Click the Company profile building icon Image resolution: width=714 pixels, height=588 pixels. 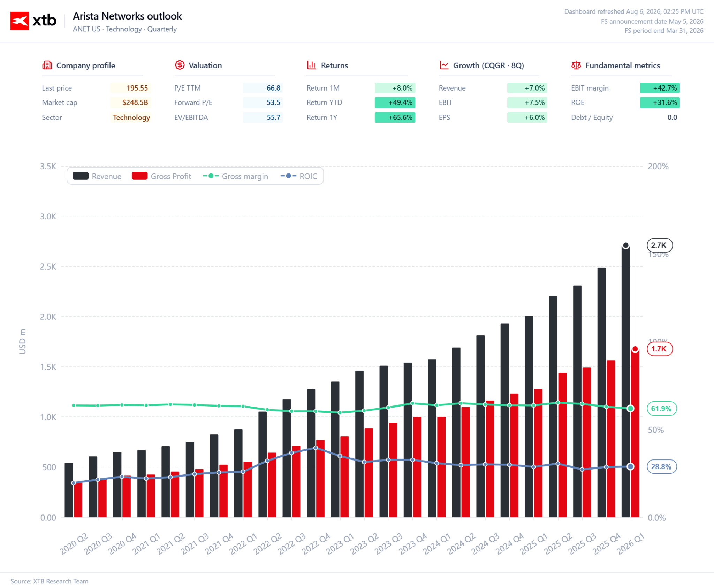(x=47, y=65)
